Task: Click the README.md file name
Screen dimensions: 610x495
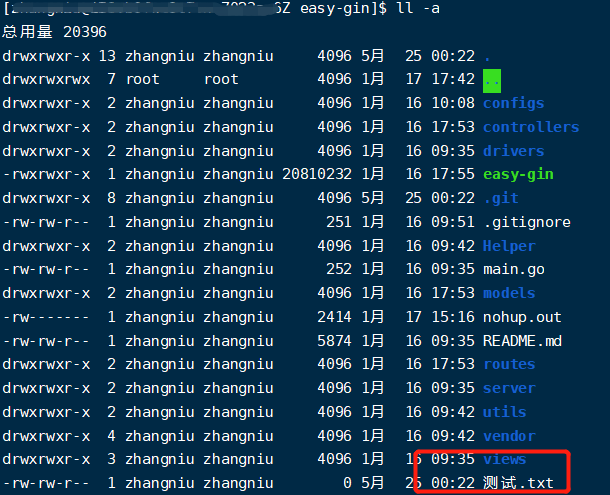Action: (x=522, y=341)
